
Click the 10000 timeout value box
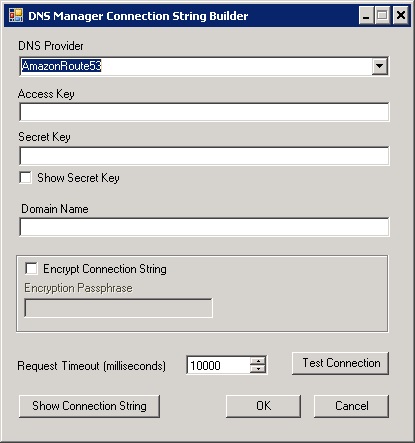[x=218, y=365]
